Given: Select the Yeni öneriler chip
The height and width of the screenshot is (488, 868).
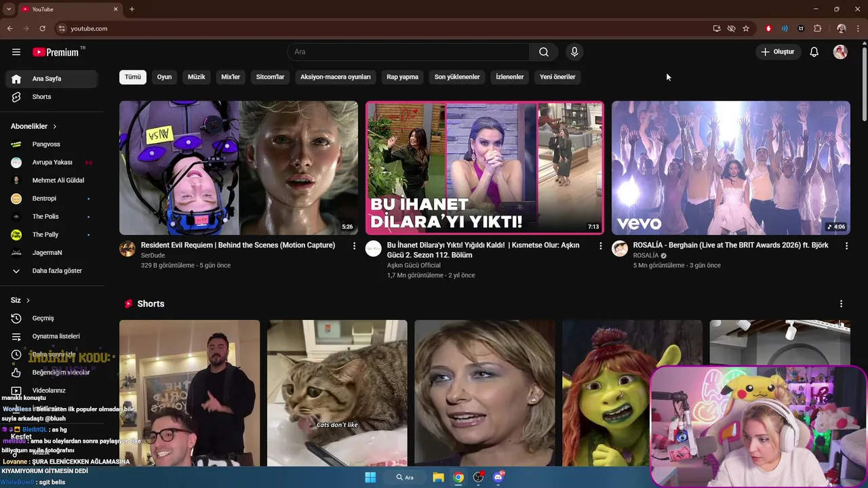Looking at the screenshot, I should tap(557, 77).
